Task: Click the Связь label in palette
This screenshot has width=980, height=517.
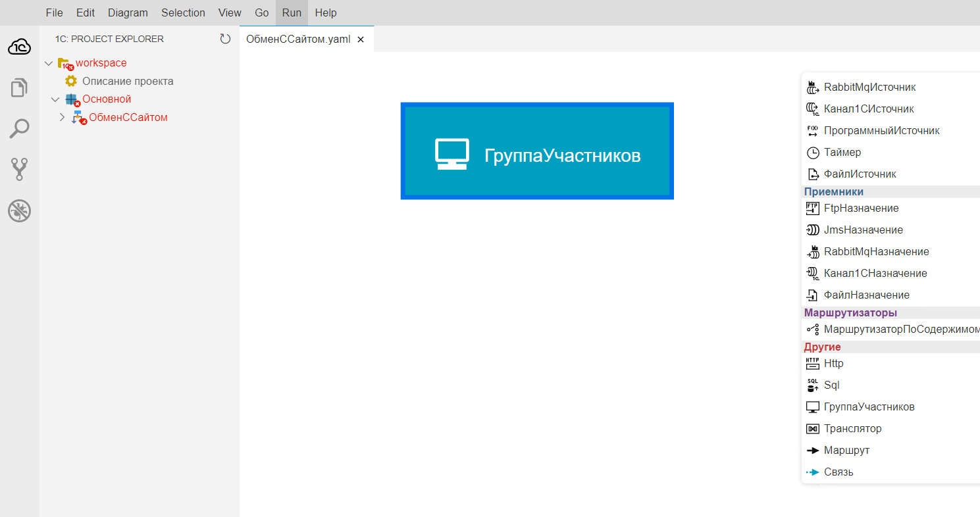Action: tap(838, 472)
